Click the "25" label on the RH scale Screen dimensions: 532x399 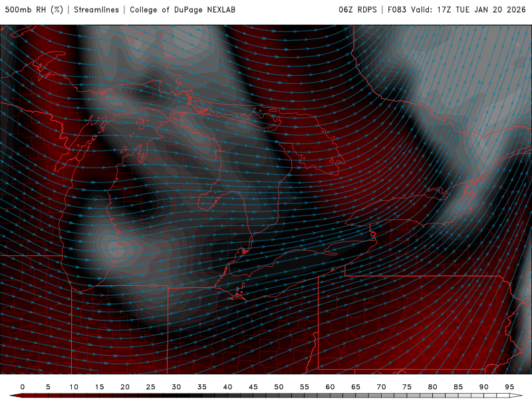pyautogui.click(x=151, y=387)
